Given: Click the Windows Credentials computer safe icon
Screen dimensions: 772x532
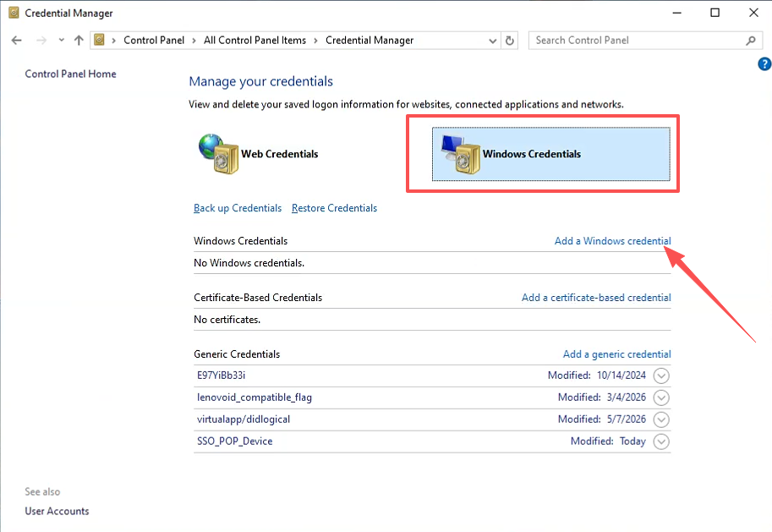Looking at the screenshot, I should tap(461, 154).
